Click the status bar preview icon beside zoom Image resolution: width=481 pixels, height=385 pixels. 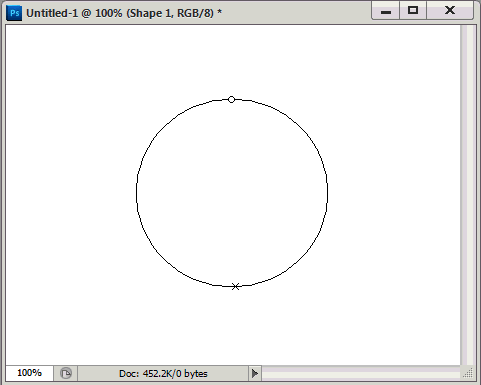66,373
